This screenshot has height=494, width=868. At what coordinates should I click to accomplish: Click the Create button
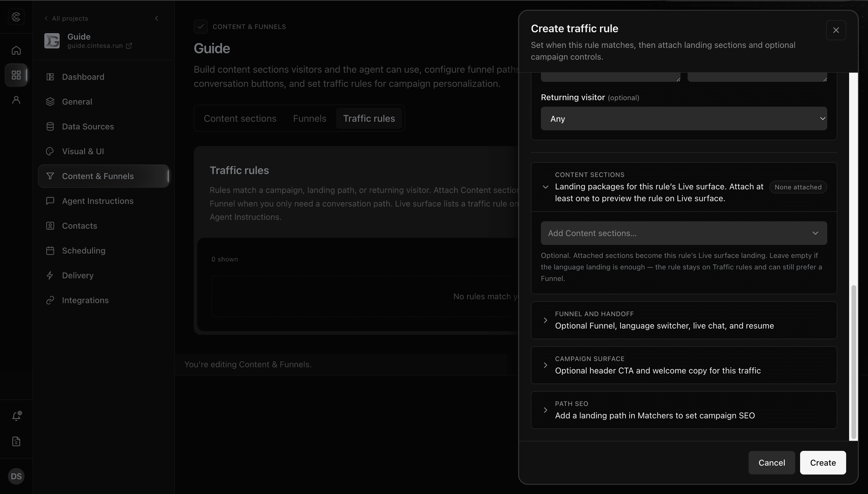pos(823,463)
